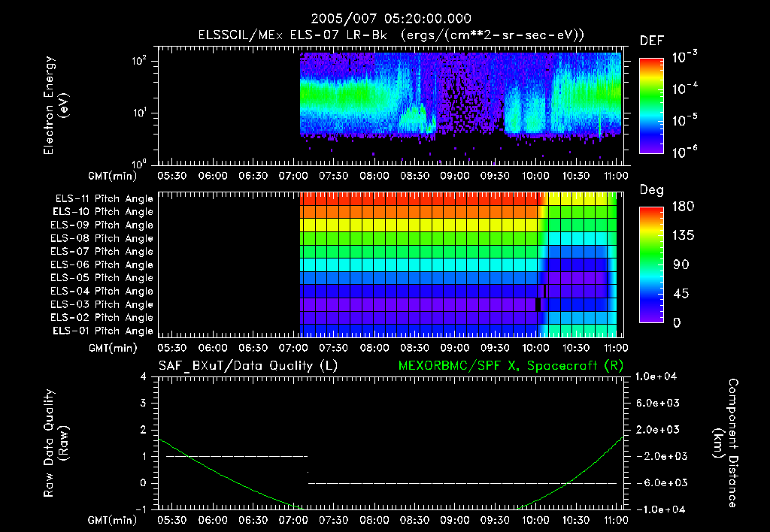Select the plot title "2005/007 05:20:00.000"
770x532 pixels.
point(391,19)
